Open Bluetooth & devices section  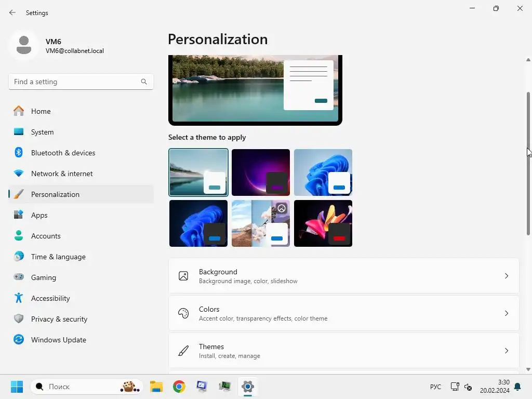[x=81, y=153]
